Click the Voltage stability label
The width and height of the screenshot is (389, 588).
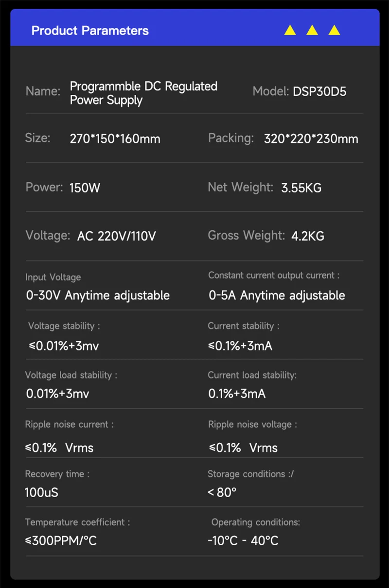(64, 326)
